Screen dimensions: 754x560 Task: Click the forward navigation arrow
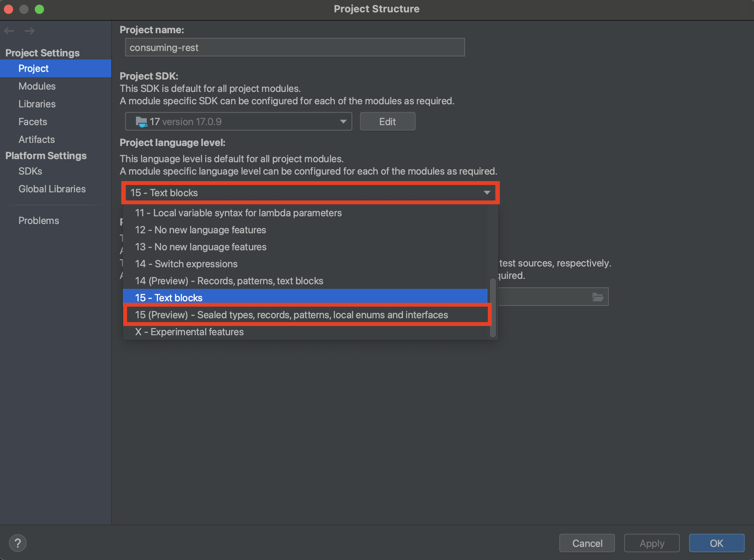[x=29, y=31]
